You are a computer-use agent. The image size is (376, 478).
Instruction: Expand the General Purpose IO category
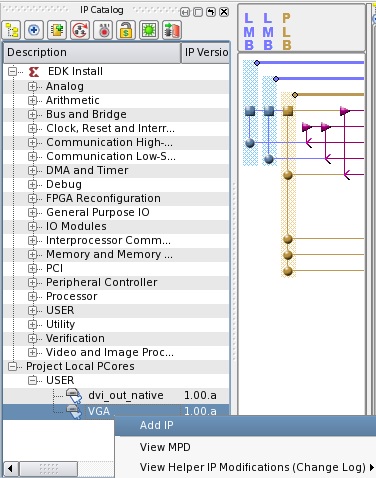(x=32, y=212)
